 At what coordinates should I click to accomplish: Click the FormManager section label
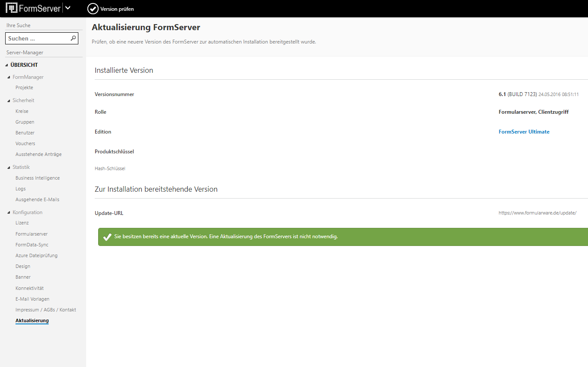pos(28,77)
